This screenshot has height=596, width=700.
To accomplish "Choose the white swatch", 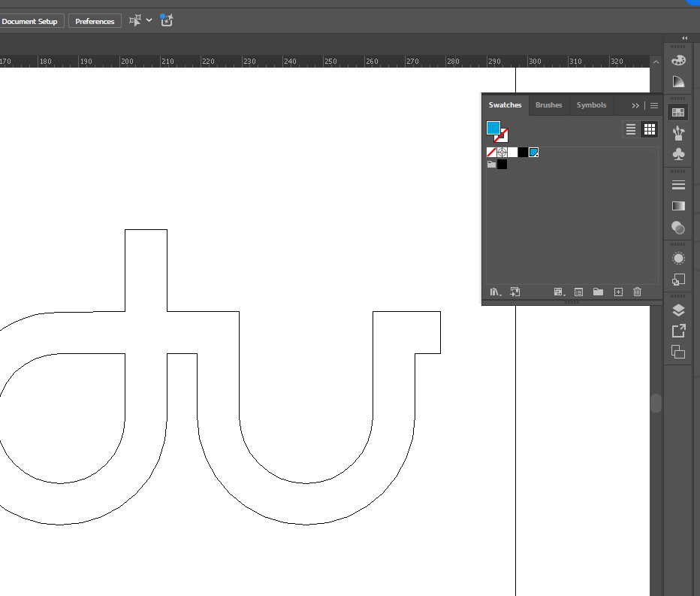I will 512,153.
